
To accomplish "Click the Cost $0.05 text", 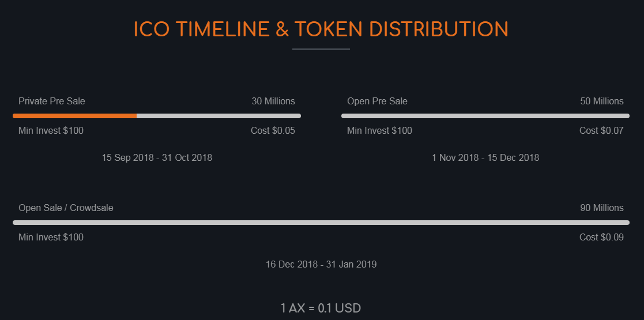I will [x=273, y=131].
